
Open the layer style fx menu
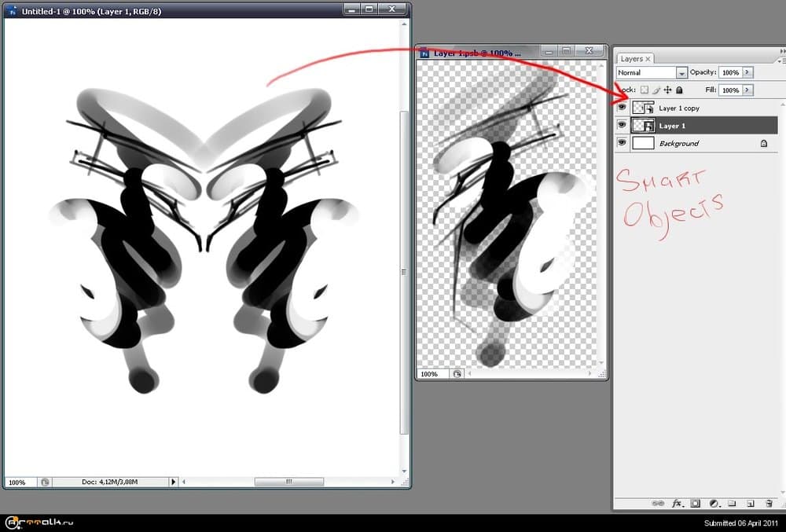tap(677, 503)
